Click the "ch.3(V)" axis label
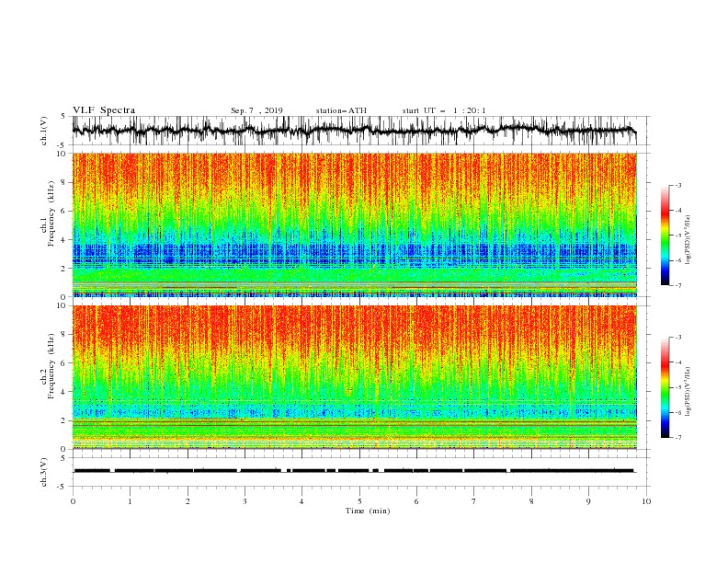The width and height of the screenshot is (728, 563). pyautogui.click(x=43, y=472)
